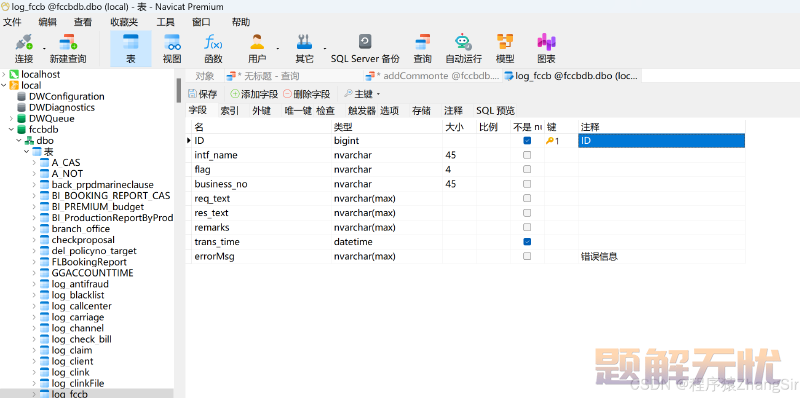Image resolution: width=800 pixels, height=398 pixels.
Task: Select the dbo schema icon
Action: tap(30, 141)
